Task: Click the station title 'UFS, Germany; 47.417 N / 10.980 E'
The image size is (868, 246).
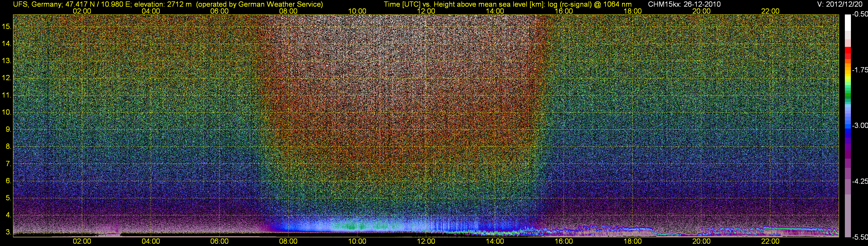Action: tap(72, 4)
